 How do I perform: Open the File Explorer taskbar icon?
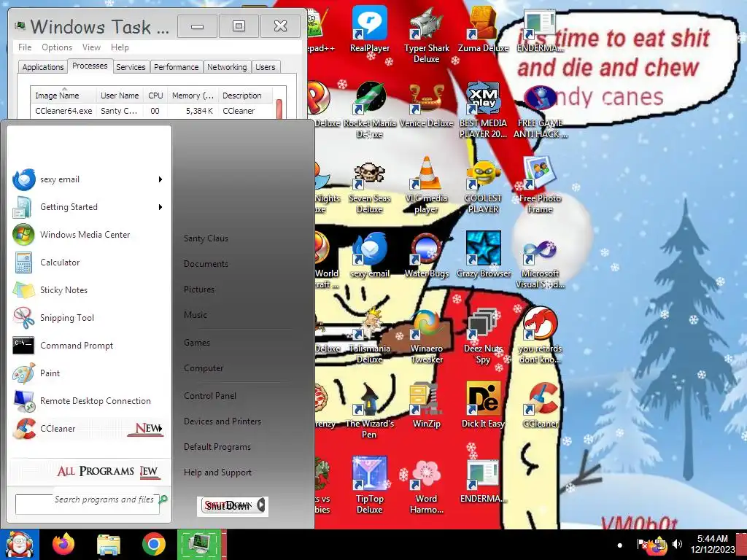click(x=109, y=544)
